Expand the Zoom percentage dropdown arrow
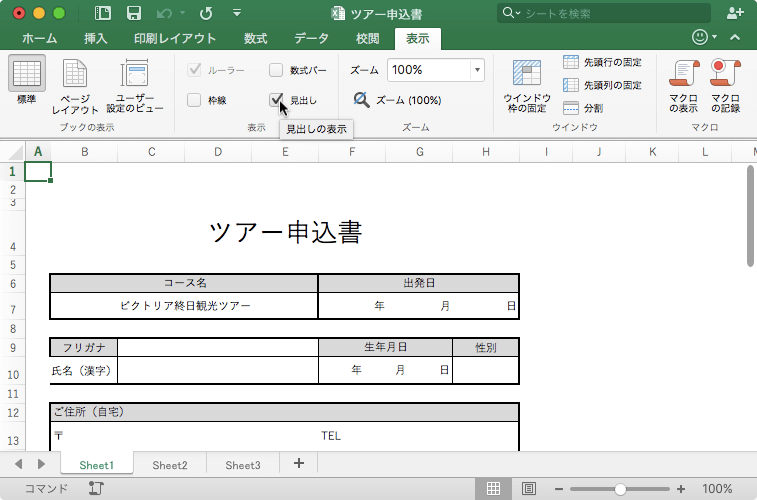This screenshot has width=757, height=500. coord(477,70)
